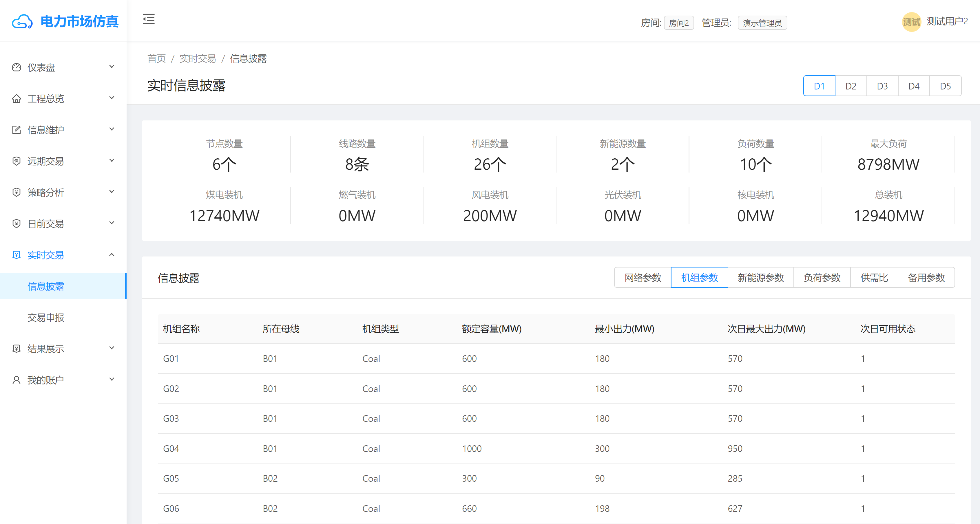Image resolution: width=980 pixels, height=524 pixels.
Task: Click the icon beside 结果展示
Action: pos(16,349)
